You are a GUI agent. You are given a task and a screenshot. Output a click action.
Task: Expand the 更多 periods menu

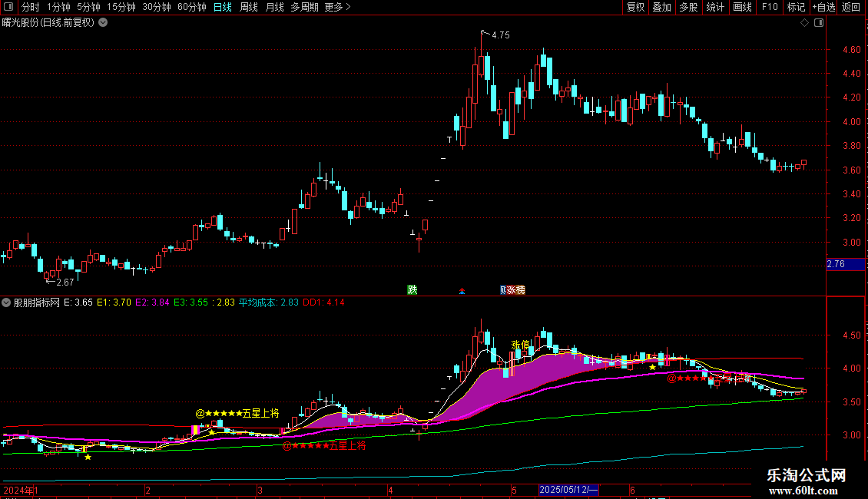(338, 7)
